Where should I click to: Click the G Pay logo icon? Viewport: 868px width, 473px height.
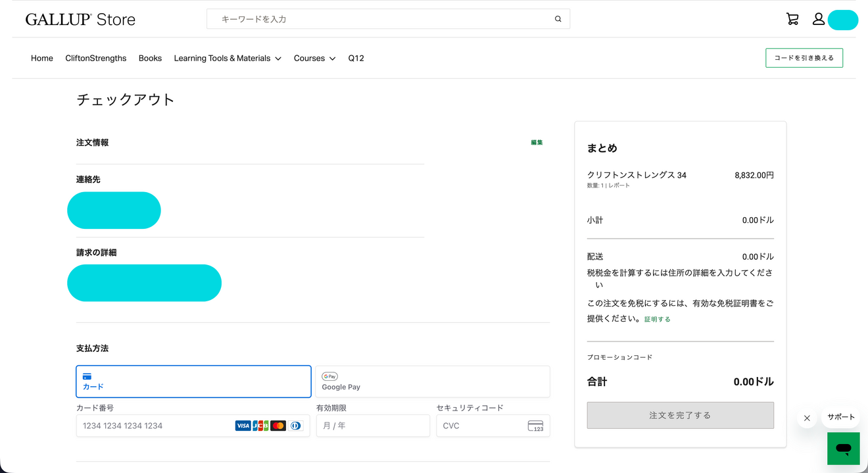[x=329, y=376]
